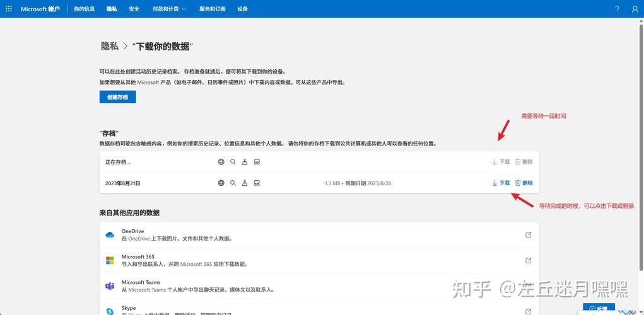This screenshot has width=644, height=315.
Task: Click the Microsoft Teams row title
Action: click(141, 282)
